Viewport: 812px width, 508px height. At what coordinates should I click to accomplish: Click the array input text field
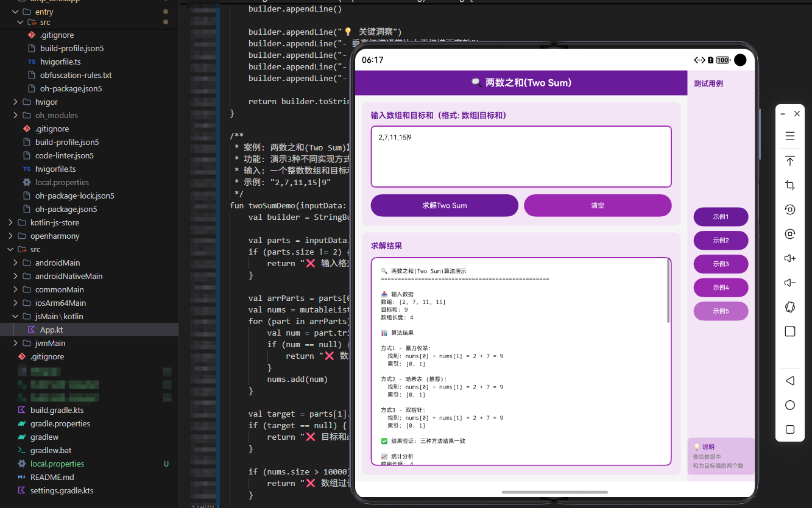coord(521,157)
